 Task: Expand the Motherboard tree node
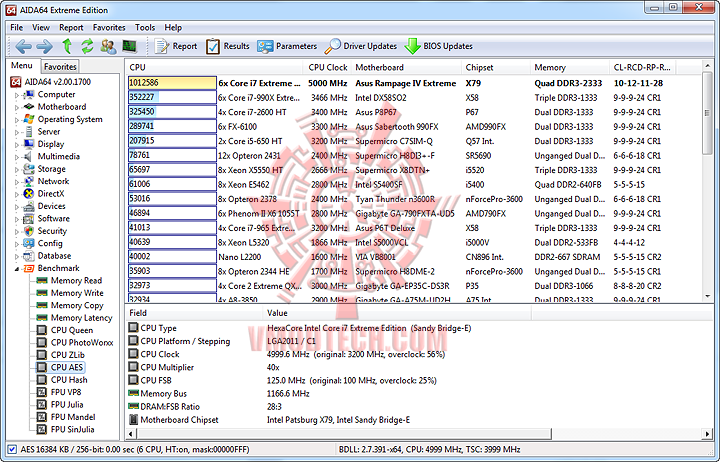17,107
